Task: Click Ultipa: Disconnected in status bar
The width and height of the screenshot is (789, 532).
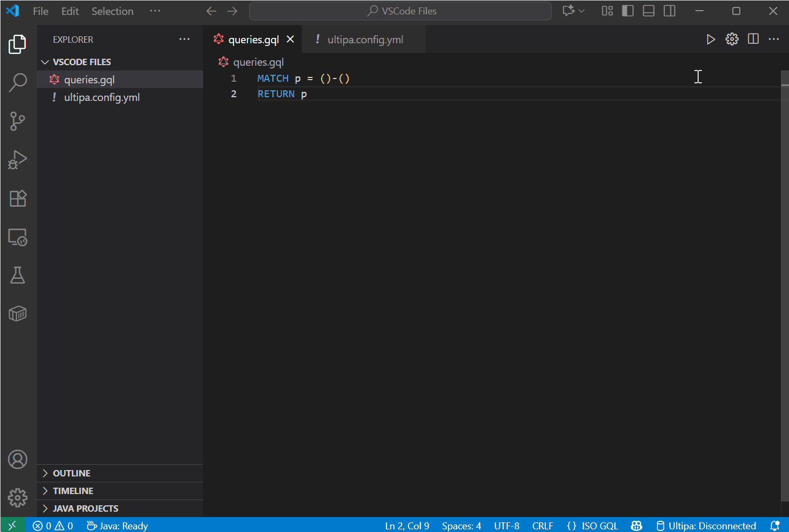Action: tap(706, 526)
